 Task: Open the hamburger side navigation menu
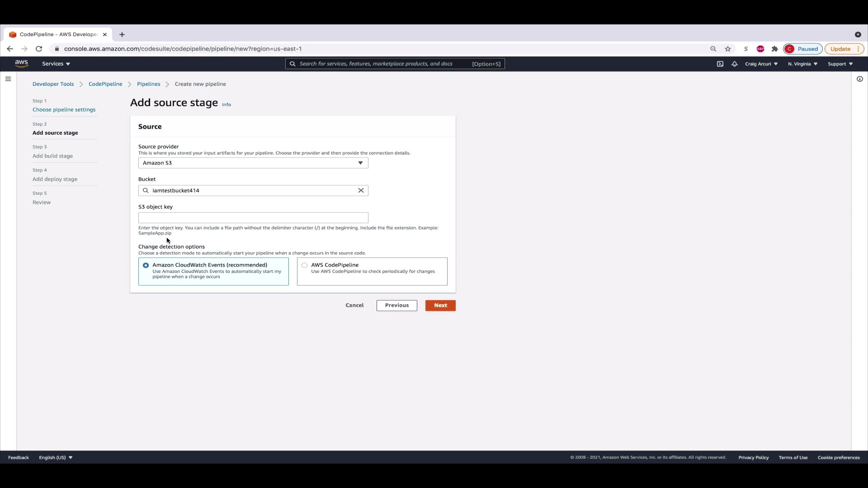point(8,79)
